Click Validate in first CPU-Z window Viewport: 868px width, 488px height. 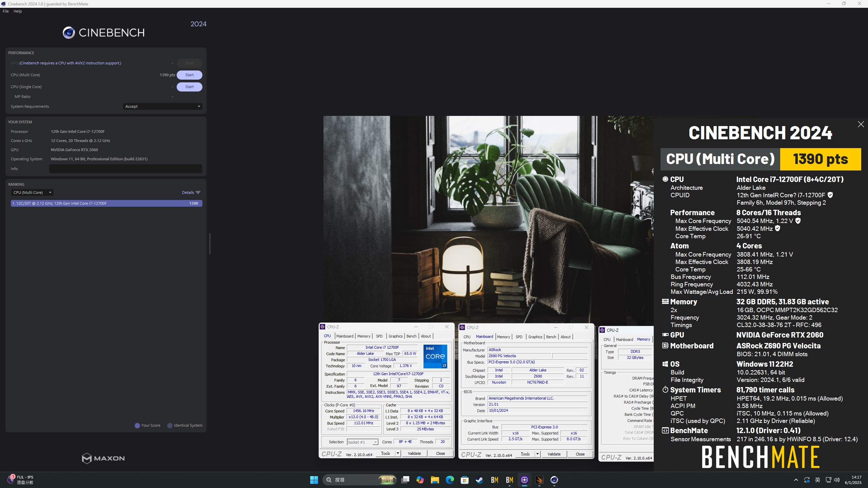click(414, 453)
